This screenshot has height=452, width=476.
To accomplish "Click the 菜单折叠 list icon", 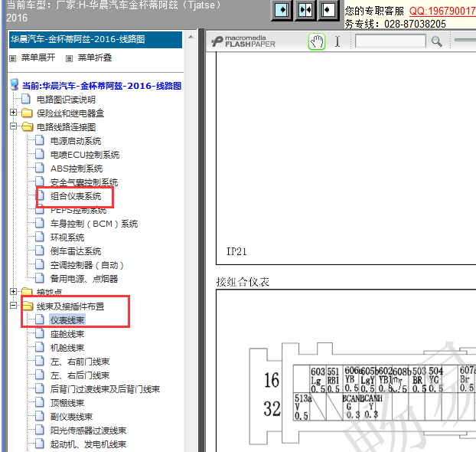I will tap(69, 58).
